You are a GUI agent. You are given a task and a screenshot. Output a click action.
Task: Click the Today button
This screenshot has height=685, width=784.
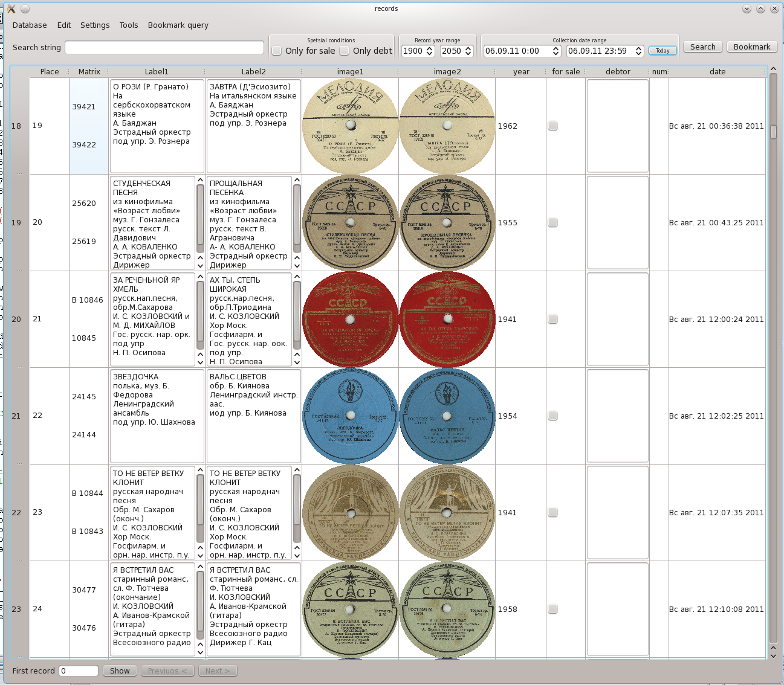click(x=663, y=51)
